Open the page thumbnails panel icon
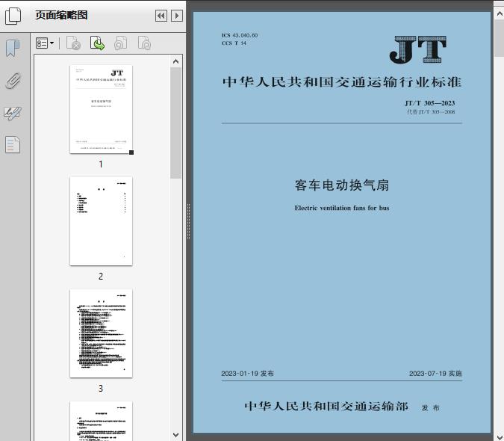The width and height of the screenshot is (504, 441). (13, 16)
